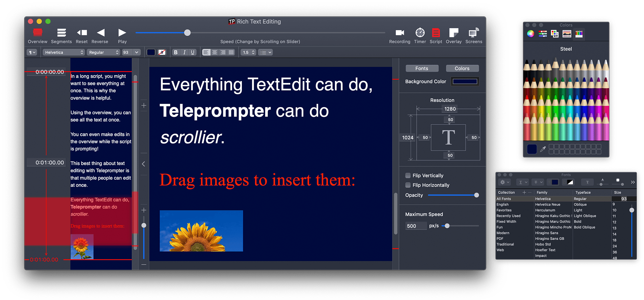644x300 pixels.
Task: Click the Colors button in the sidebar
Action: 462,68
